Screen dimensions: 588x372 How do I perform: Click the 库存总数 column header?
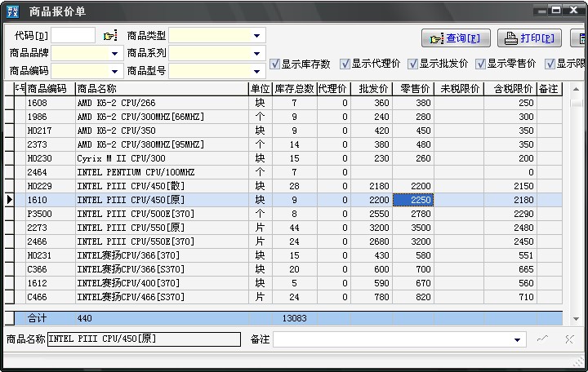coord(294,89)
